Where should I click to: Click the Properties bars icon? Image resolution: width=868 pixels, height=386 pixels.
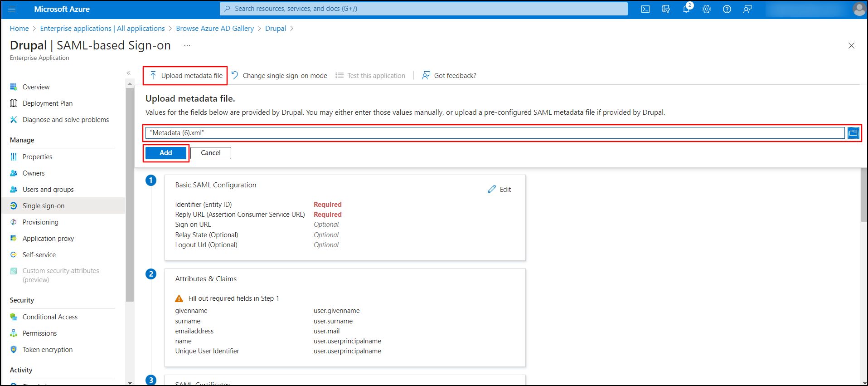14,156
